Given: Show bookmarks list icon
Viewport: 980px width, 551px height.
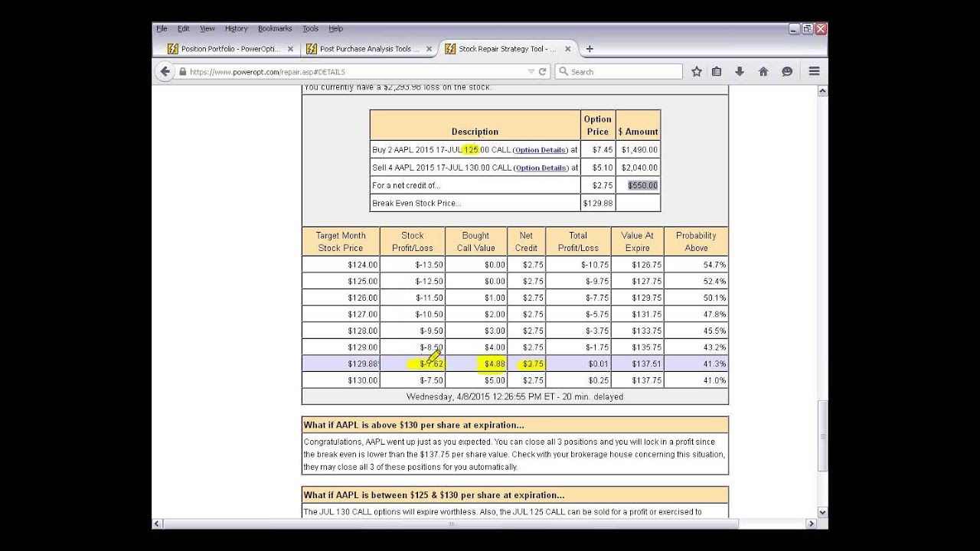Looking at the screenshot, I should point(717,71).
